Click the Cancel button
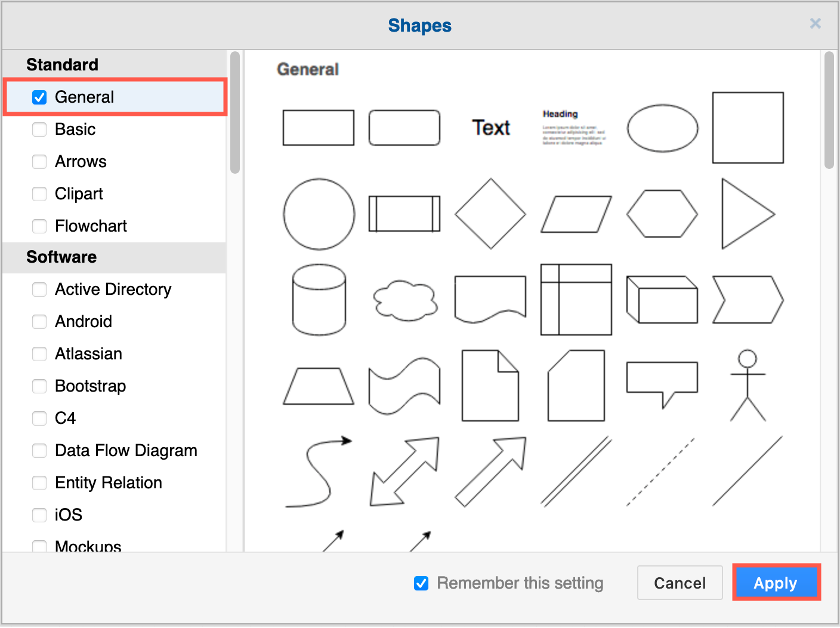This screenshot has width=840, height=628. [x=680, y=583]
